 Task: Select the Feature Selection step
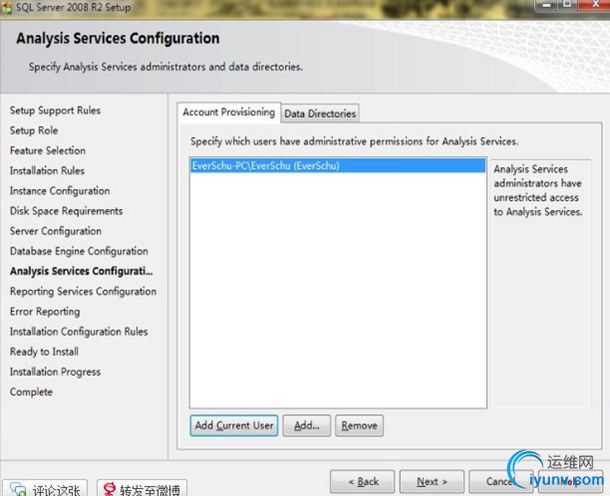[x=48, y=151]
